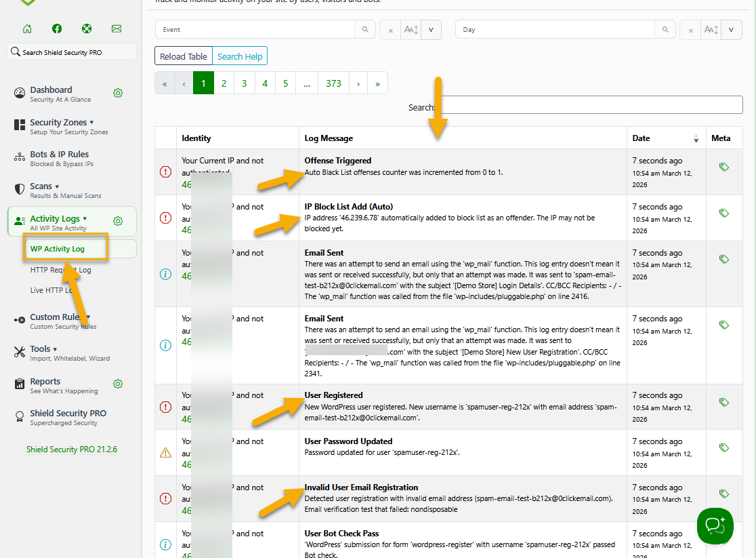Click the Scans shield icon
This screenshot has height=558, width=756.
(19, 189)
